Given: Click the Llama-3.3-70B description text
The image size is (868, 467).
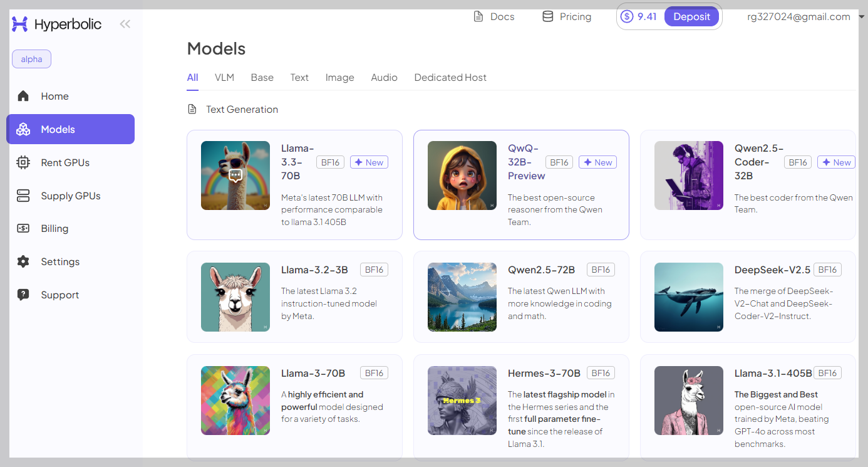Looking at the screenshot, I should click(x=333, y=210).
